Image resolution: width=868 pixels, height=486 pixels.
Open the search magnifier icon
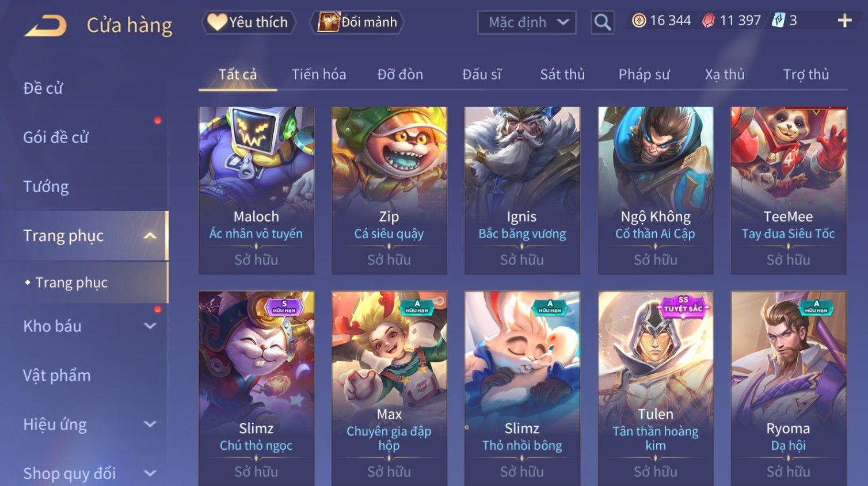603,22
